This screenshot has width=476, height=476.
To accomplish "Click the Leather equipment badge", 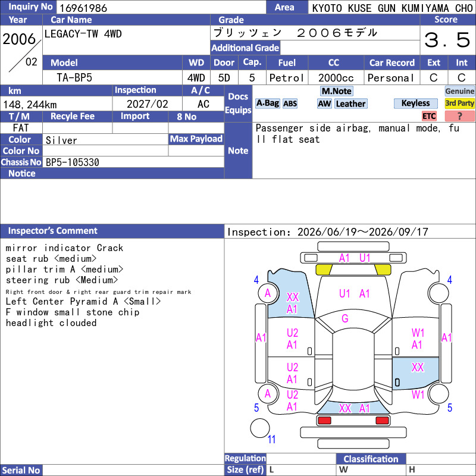I will [x=351, y=104].
